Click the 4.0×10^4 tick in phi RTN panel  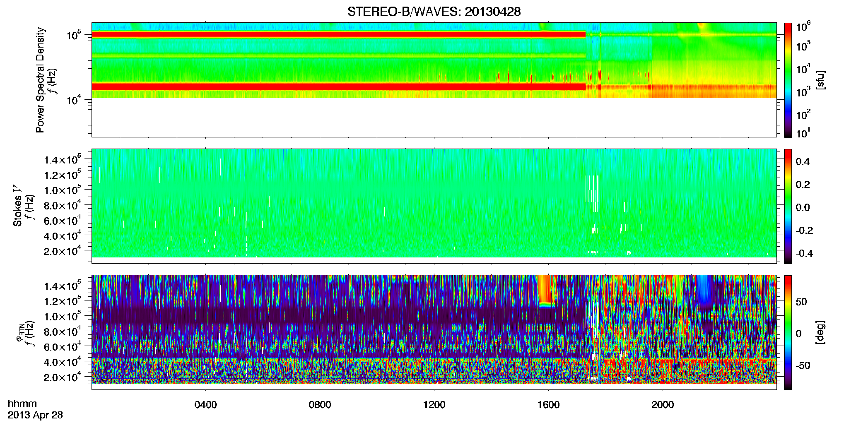[62, 362]
